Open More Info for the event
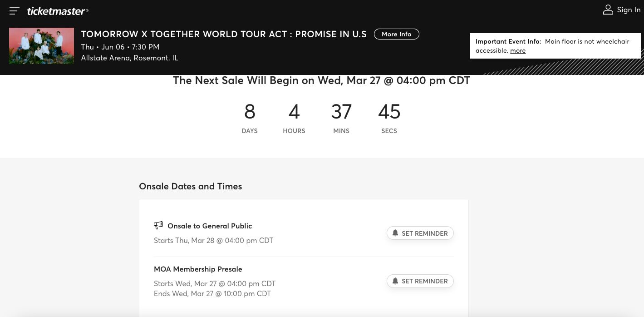The width and height of the screenshot is (644, 317). (396, 34)
